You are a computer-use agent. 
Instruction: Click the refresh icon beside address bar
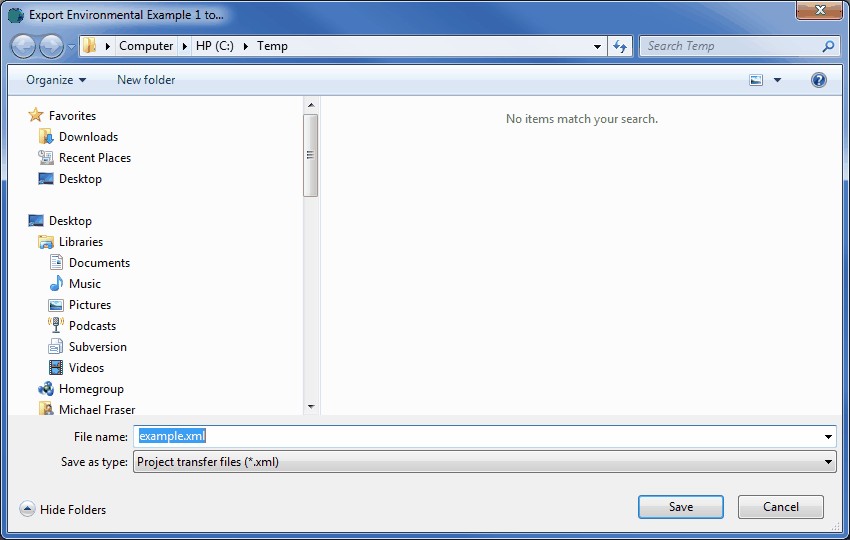pos(620,46)
